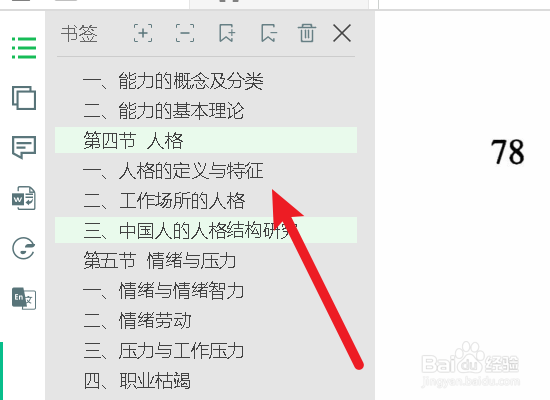The image size is (550, 400).
Task: Select bookmark 二、能力的基本理论
Action: coord(163,111)
